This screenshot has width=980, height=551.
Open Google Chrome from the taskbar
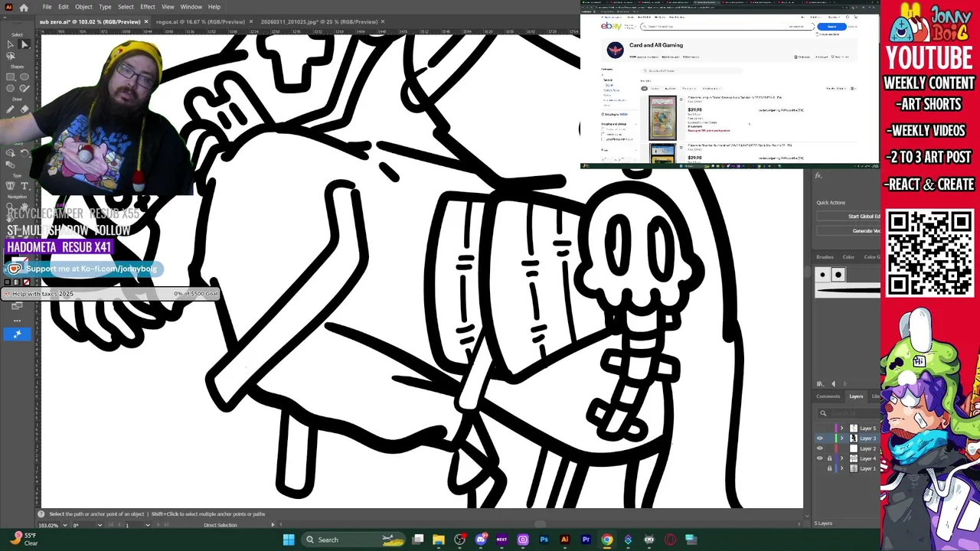[x=607, y=540]
